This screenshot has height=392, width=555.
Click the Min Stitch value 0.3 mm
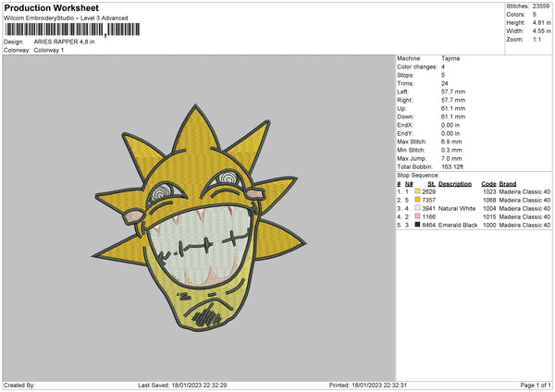[x=451, y=151]
